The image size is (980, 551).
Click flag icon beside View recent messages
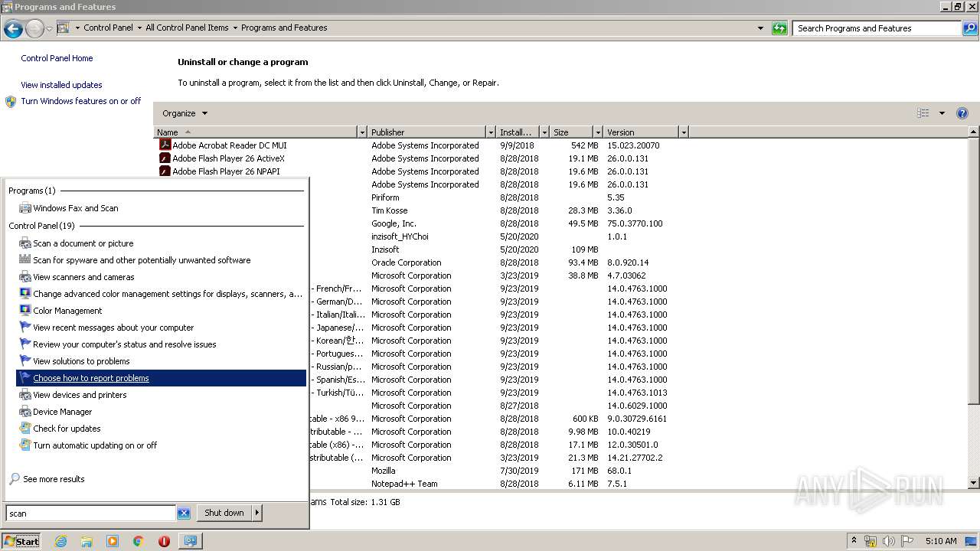point(25,328)
